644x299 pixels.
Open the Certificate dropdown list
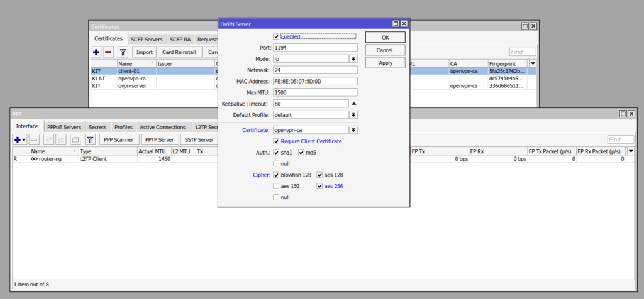353,130
